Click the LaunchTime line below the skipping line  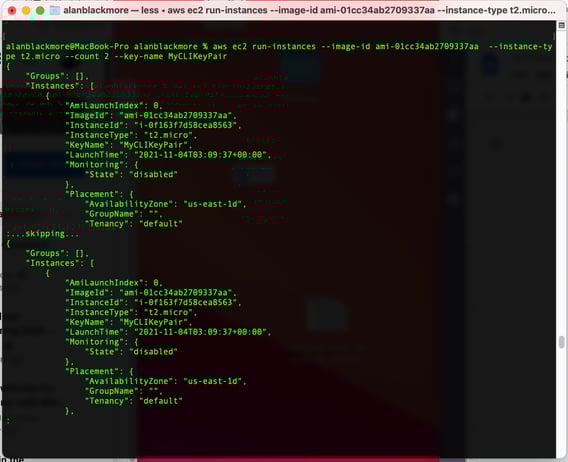[x=168, y=332]
